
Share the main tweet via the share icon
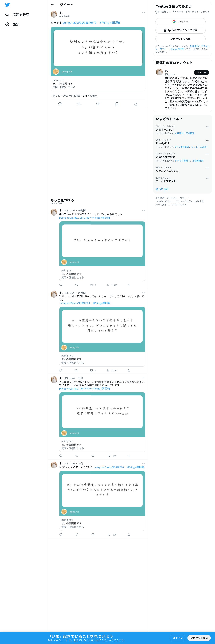point(136,104)
